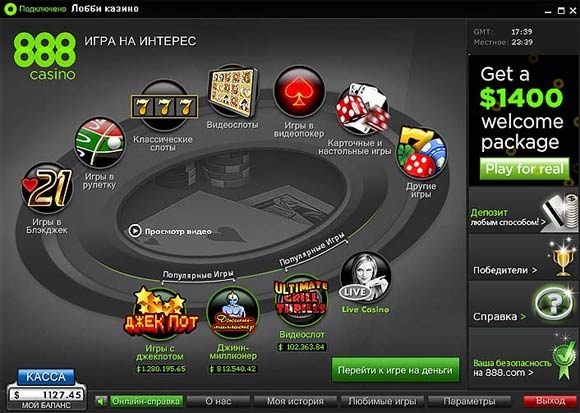
Task: Select the Другие игры icon
Action: tap(421, 153)
